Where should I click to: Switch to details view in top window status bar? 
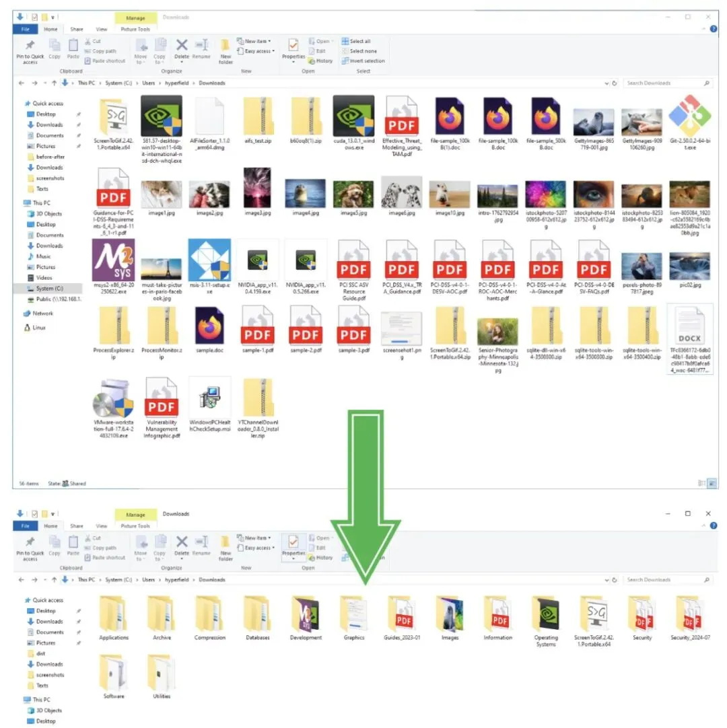701,483
